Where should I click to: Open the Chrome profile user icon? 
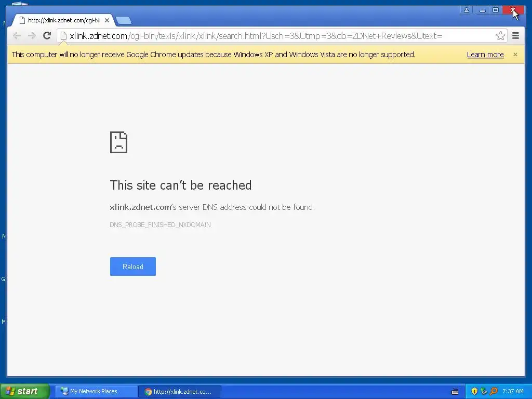click(x=467, y=10)
